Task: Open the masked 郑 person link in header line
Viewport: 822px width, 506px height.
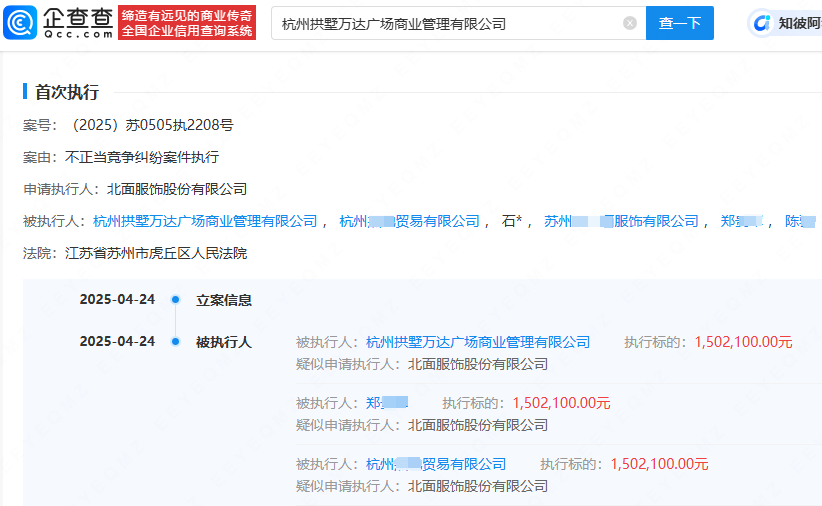Action: click(741, 221)
